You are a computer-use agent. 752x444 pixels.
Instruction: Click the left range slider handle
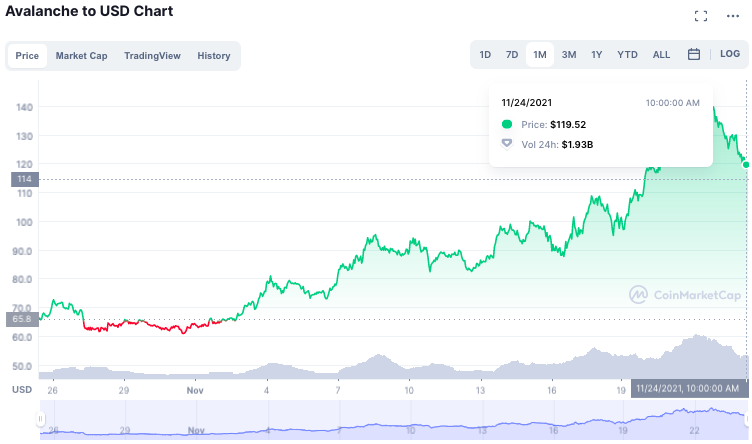tap(41, 419)
